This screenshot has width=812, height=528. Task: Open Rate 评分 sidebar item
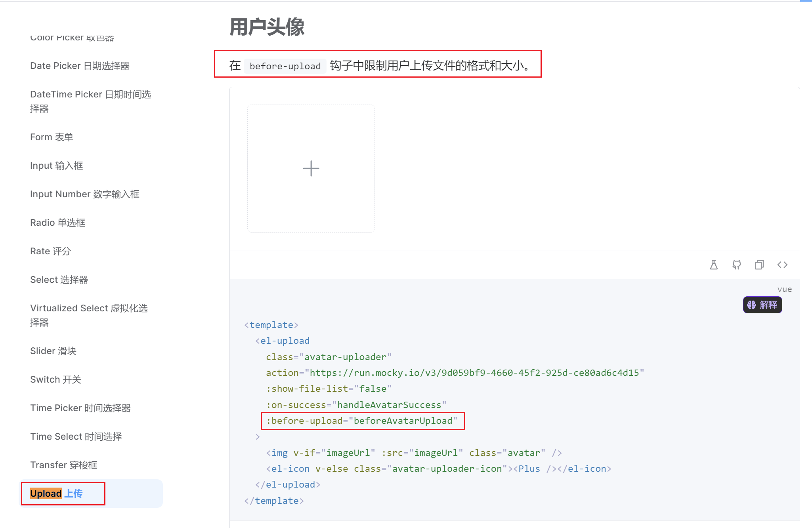tap(50, 251)
